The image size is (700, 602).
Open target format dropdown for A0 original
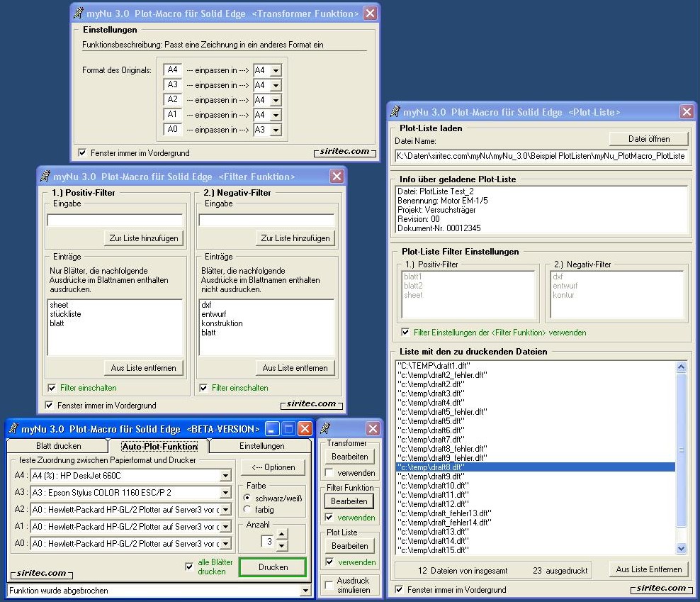point(276,130)
